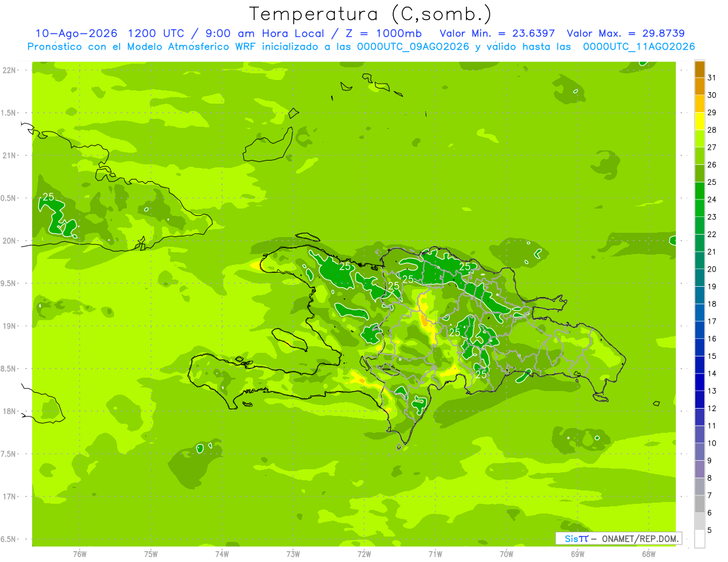Click the "68W" longitude label

[x=649, y=554]
